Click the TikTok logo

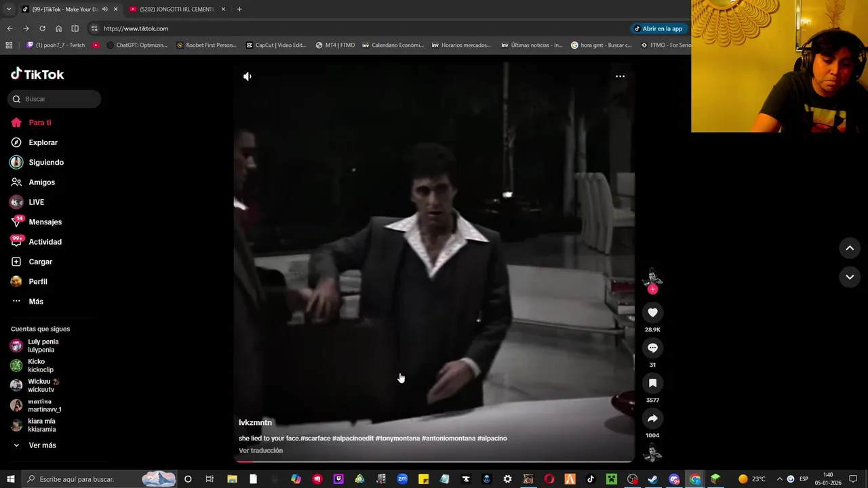coord(37,75)
